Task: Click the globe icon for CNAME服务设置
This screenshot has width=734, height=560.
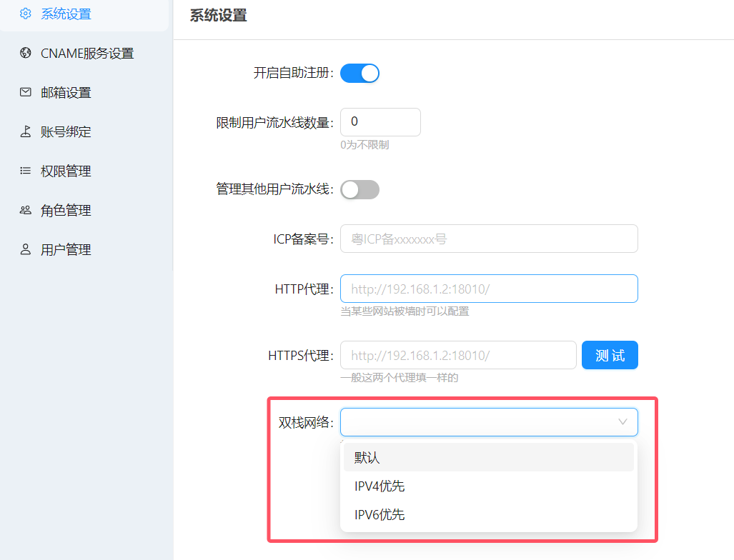Action: tap(26, 53)
